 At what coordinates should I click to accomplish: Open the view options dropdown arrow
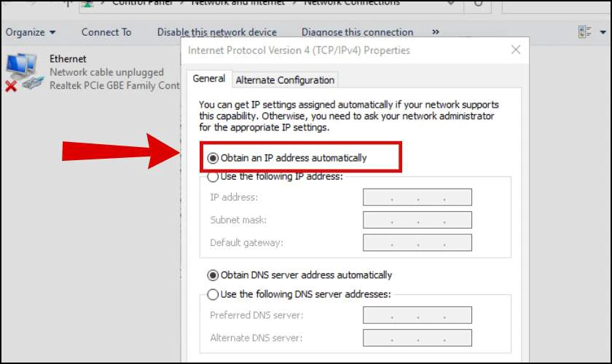603,32
